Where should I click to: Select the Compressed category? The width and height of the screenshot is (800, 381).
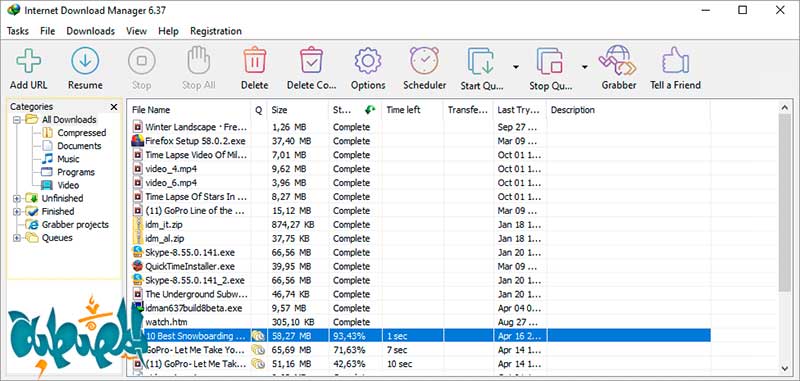[82, 133]
